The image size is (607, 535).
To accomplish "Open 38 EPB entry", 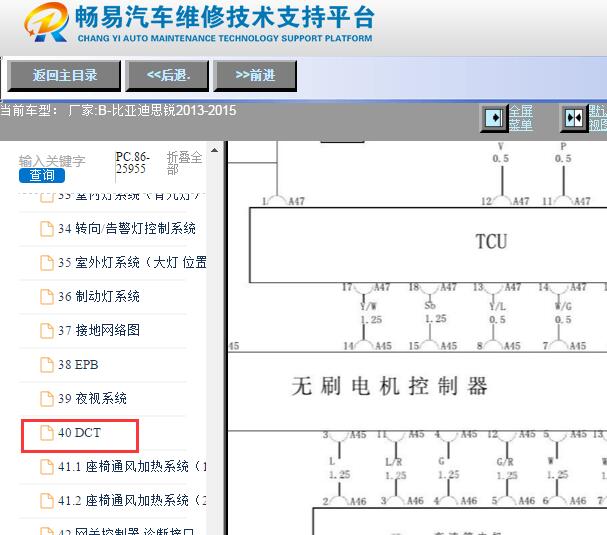I will pos(78,365).
